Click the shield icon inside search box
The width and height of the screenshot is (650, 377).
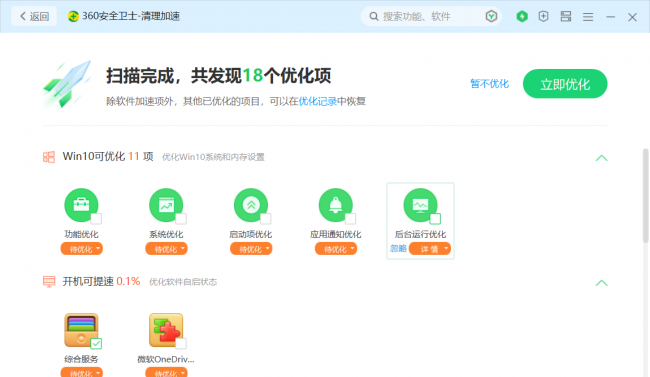coord(491,16)
